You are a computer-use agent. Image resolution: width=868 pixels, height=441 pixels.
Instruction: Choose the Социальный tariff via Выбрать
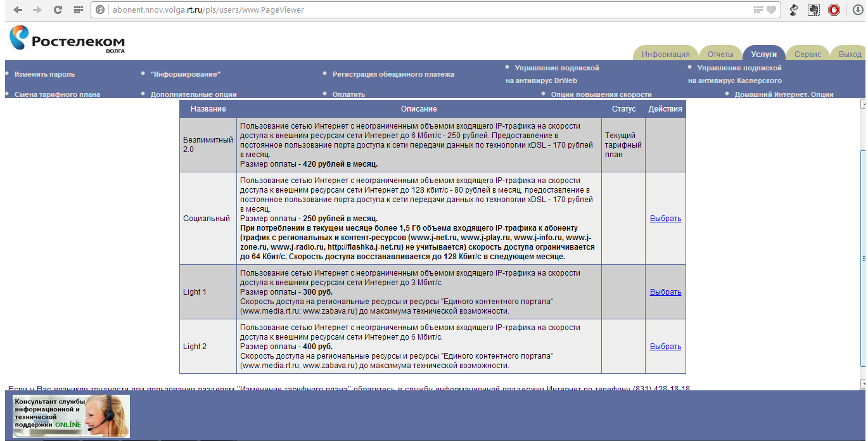(665, 219)
